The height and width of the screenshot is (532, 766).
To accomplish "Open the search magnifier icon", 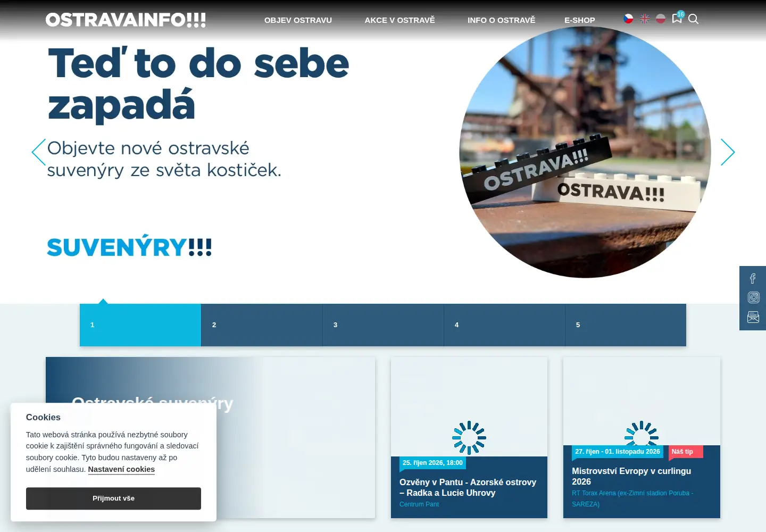I will pos(694,19).
